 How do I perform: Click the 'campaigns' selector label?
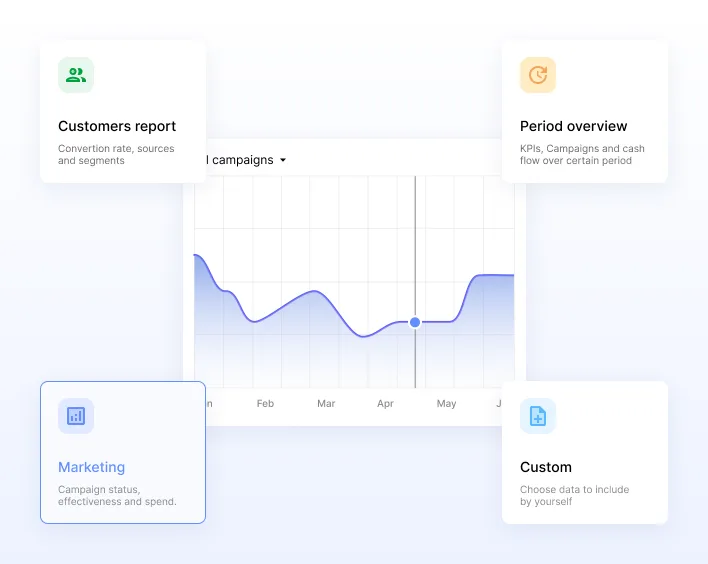(x=242, y=160)
